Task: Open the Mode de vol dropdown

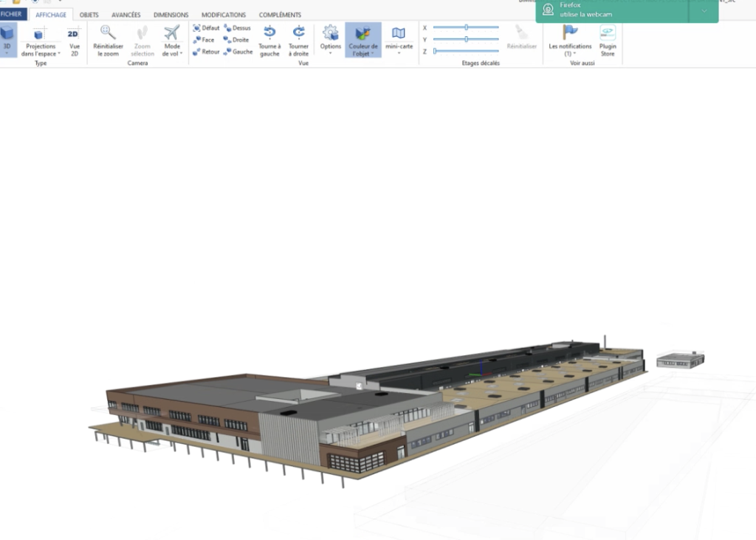Action: pos(172,40)
